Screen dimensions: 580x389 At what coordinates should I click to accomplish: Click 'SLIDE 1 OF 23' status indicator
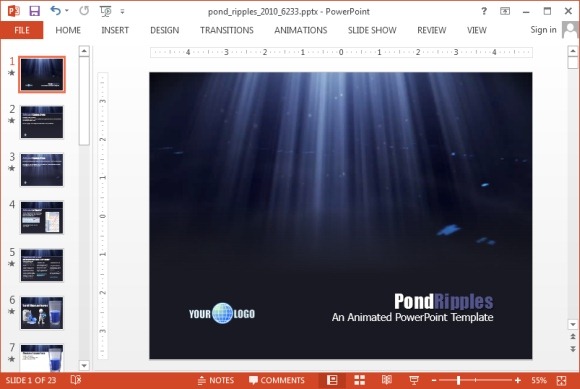(x=31, y=380)
